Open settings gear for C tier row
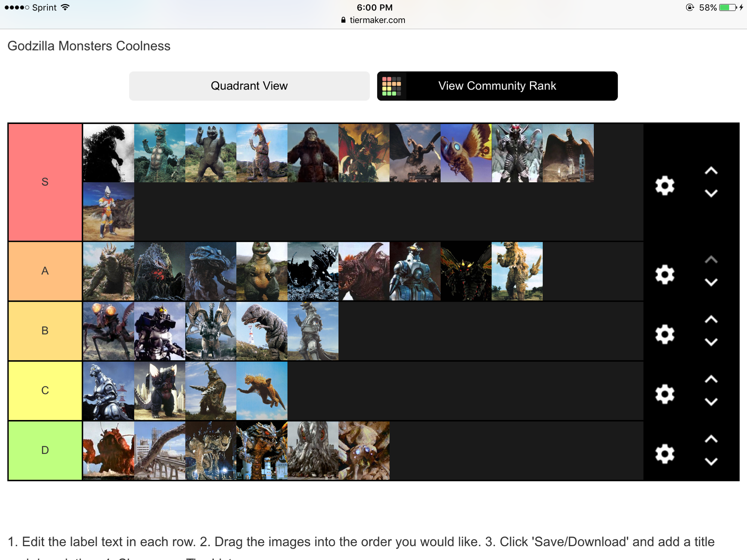Screen dimensions: 747x560 click(x=665, y=394)
